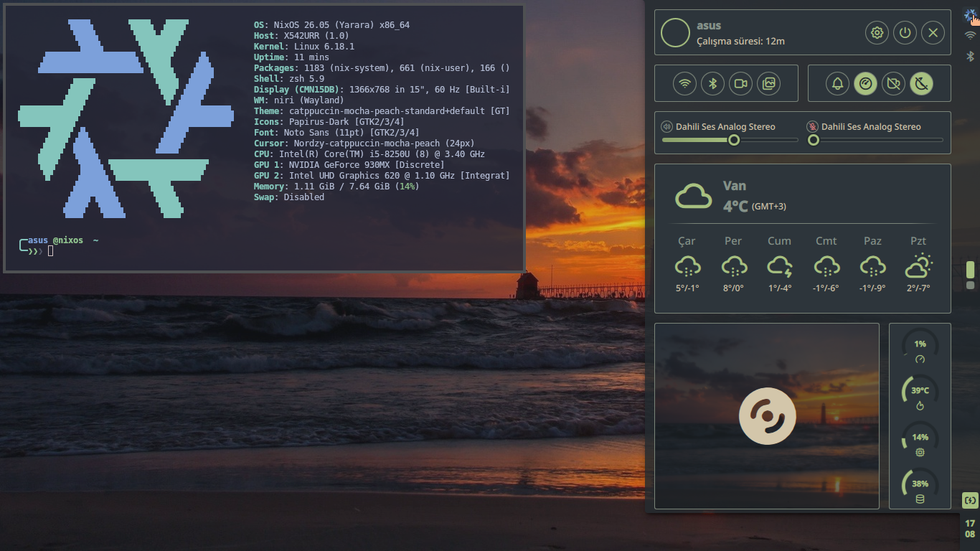Close the control panel with the X button

(933, 32)
